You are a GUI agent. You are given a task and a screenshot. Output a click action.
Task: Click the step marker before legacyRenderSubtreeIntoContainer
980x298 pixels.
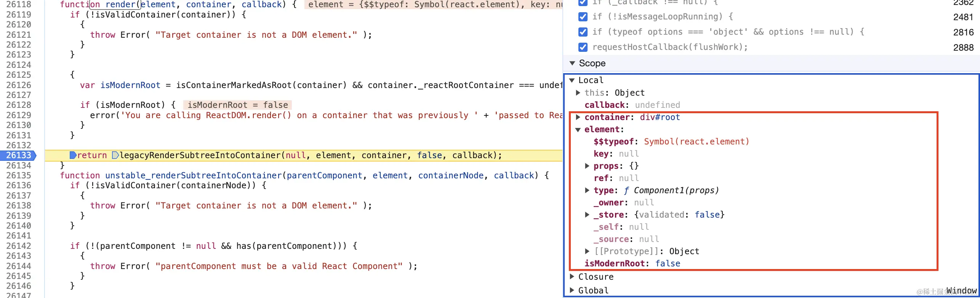tap(115, 155)
